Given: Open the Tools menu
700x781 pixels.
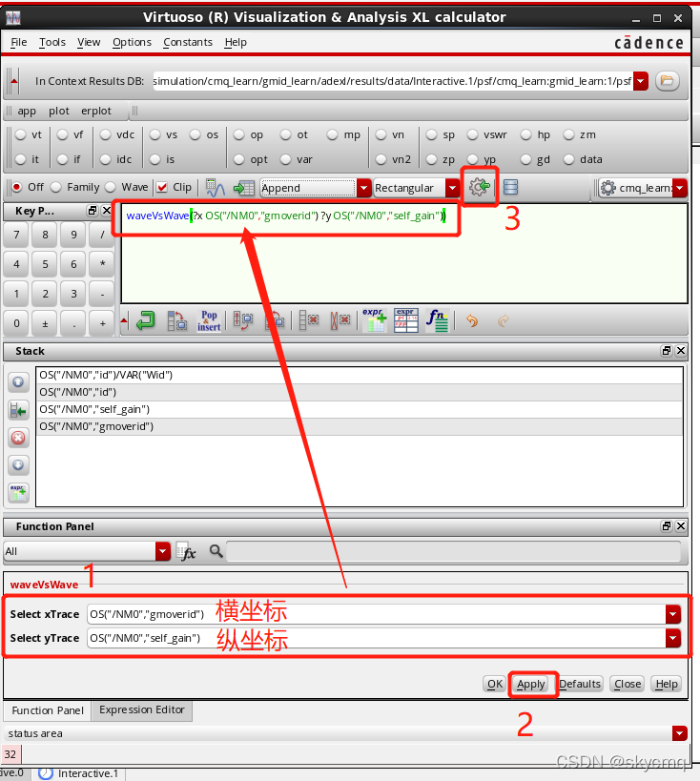Looking at the screenshot, I should coord(52,42).
